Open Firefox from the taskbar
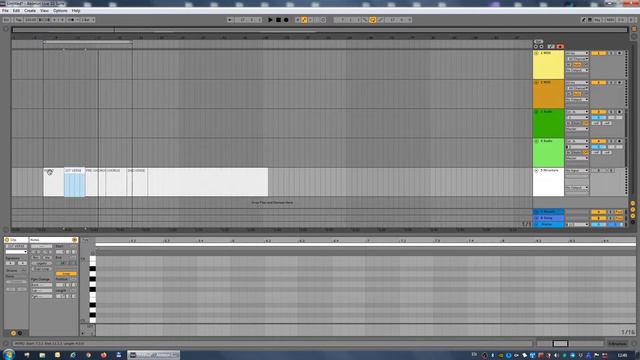640x360 pixels. tap(103, 355)
